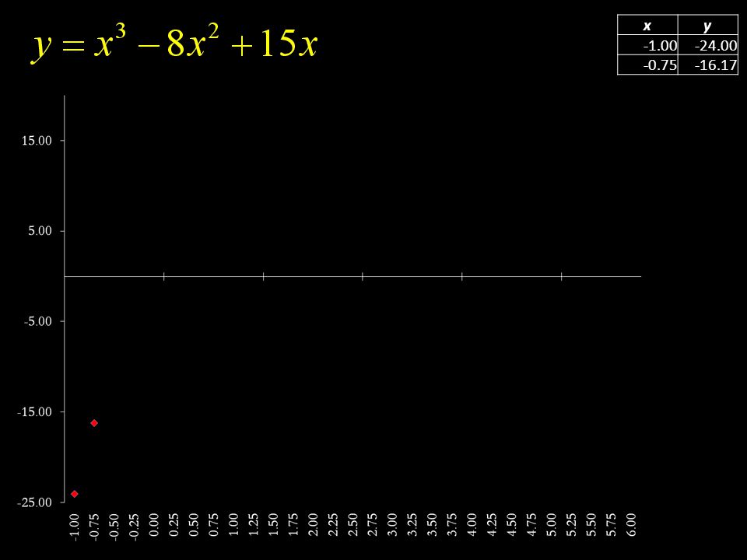Screen dimensions: 747x560
Task: Select the red data point near -24
Action: coord(75,494)
